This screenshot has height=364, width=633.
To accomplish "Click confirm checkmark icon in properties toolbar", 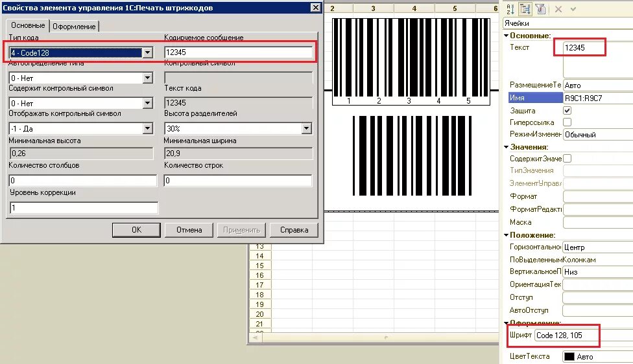I will pos(573,9).
